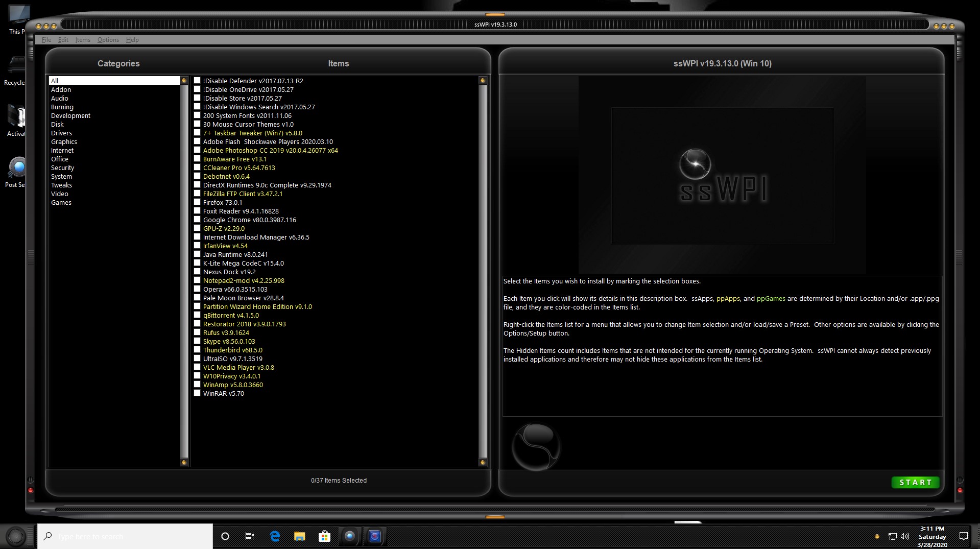Screen dimensions: 980x549
Task: Open Task View on taskbar
Action: pos(250,536)
